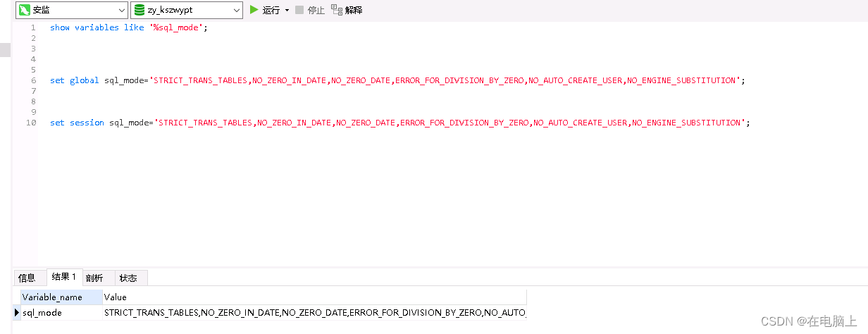Click the 停止 Stop button
The height and width of the screenshot is (334, 868).
point(310,10)
